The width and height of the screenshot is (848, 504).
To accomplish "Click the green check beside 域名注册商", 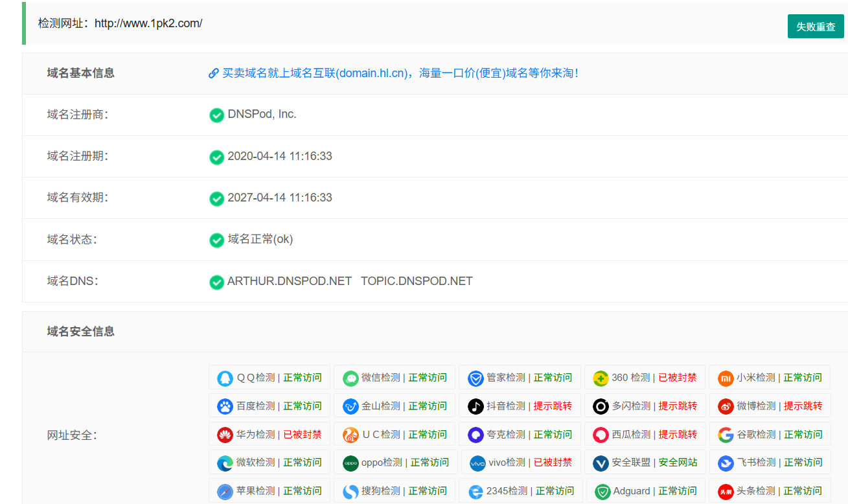I will coord(216,115).
